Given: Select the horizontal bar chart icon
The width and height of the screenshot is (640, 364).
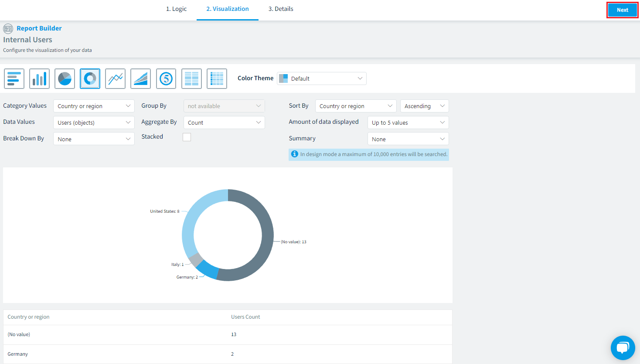Looking at the screenshot, I should [x=14, y=78].
